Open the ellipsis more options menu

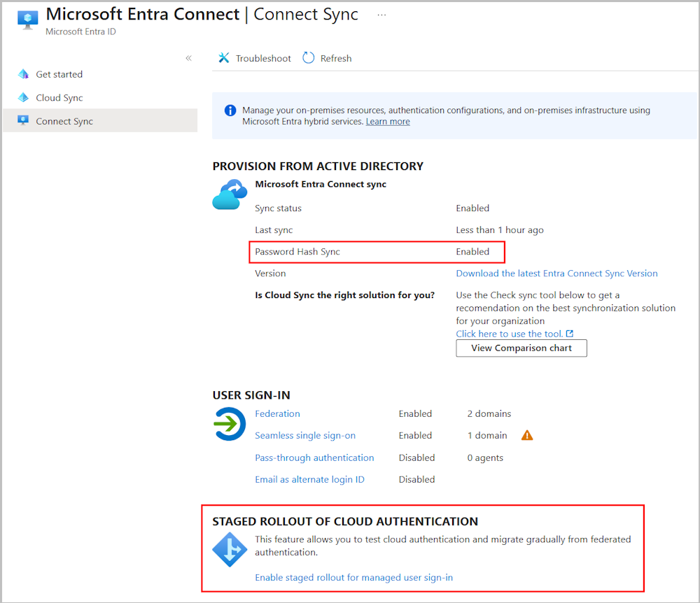(381, 15)
